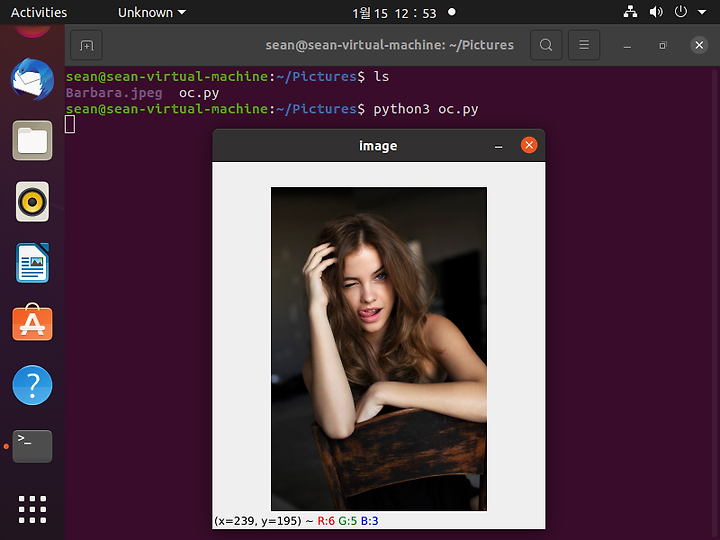720x540 pixels.
Task: Click the notification dot beside the clock
Action: 452,12
